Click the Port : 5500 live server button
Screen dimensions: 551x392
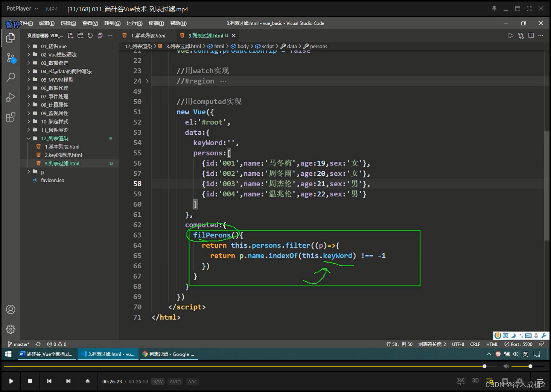519,344
